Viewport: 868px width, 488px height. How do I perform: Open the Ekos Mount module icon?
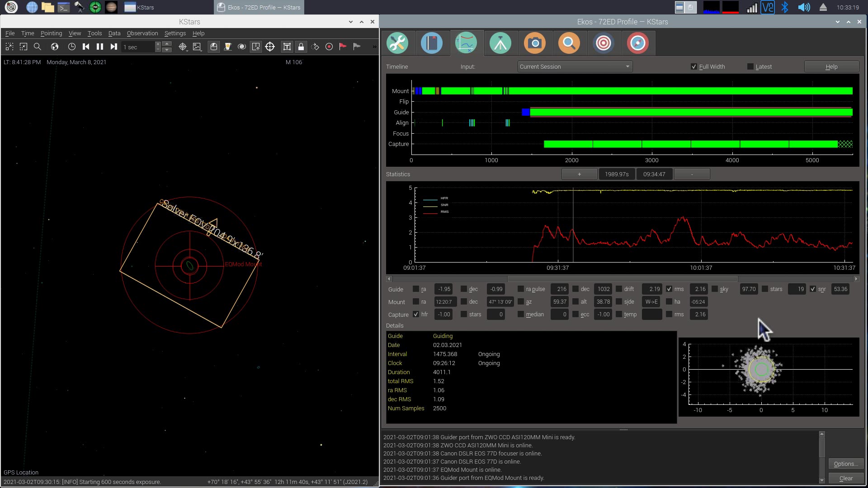point(500,43)
